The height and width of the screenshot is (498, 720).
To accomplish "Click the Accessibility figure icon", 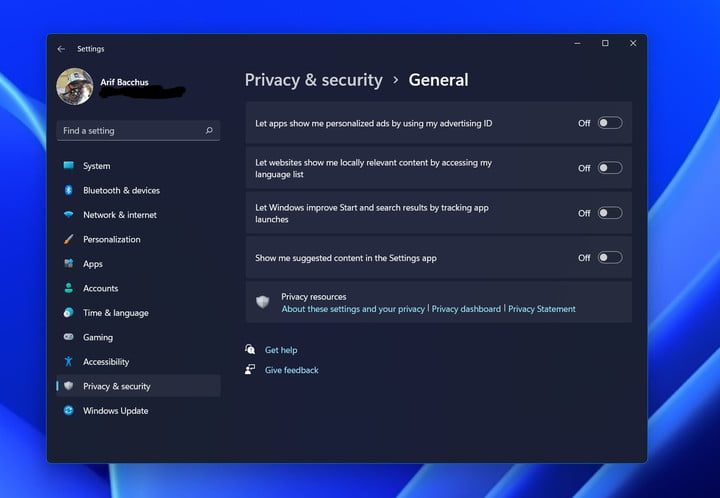I will pyautogui.click(x=68, y=361).
